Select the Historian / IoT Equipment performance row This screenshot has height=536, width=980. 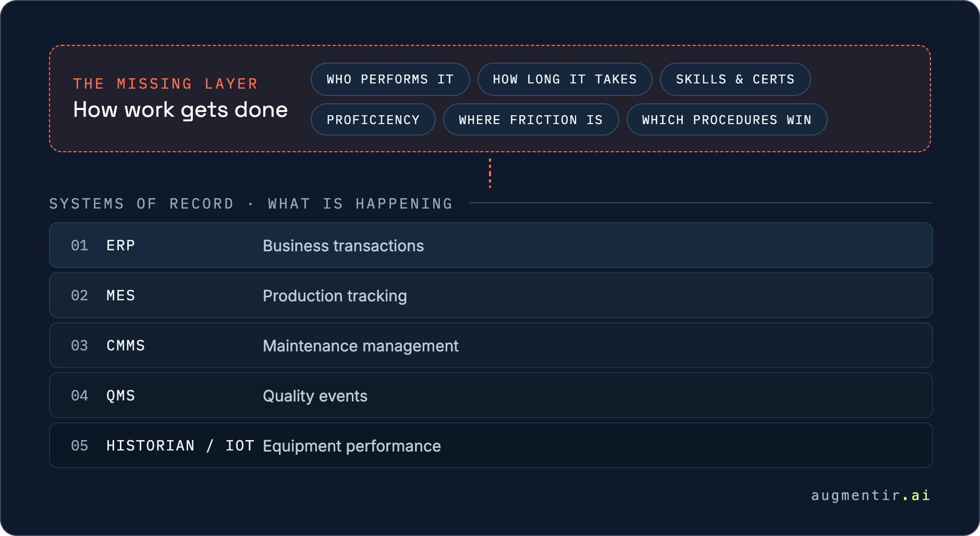click(x=491, y=445)
